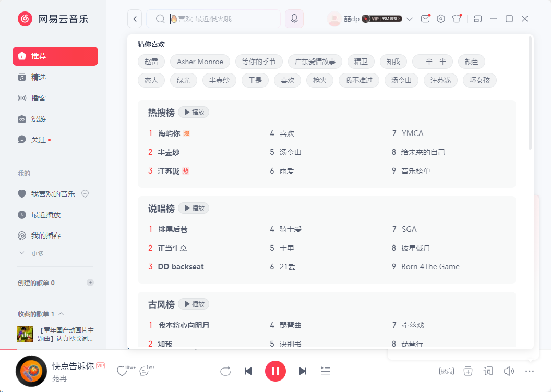
Task: Search 古风榜 item 我本将心向明月
Action: click(x=184, y=325)
